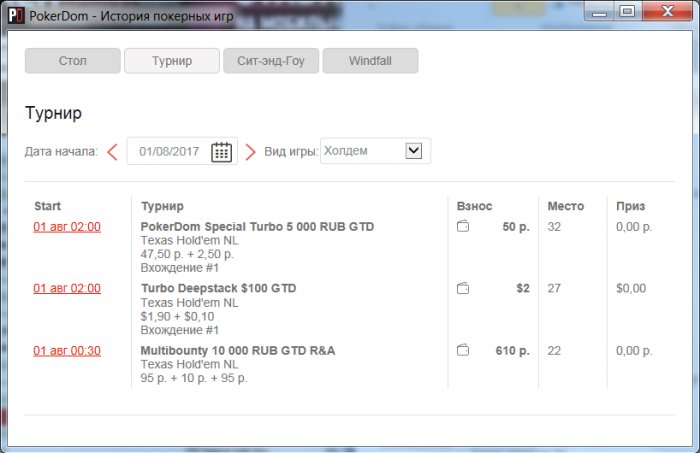Click $1,90 + $0,10 fee text
700x453 pixels.
click(177, 316)
